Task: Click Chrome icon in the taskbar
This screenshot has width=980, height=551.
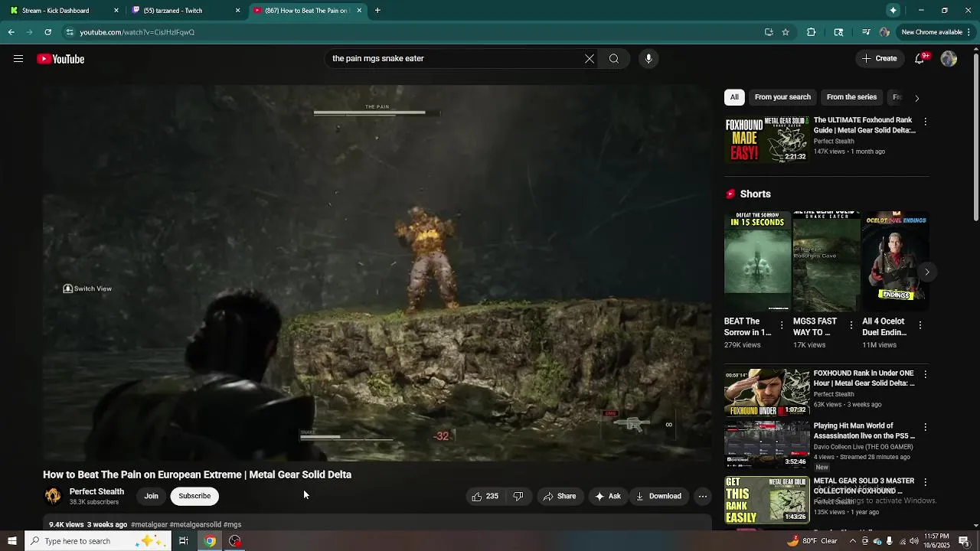Action: 210,541
